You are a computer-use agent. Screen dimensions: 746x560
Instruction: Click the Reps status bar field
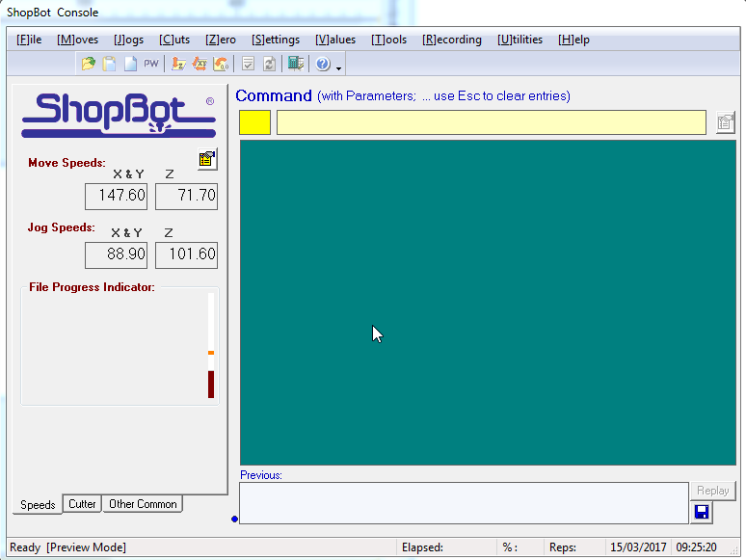(x=574, y=547)
